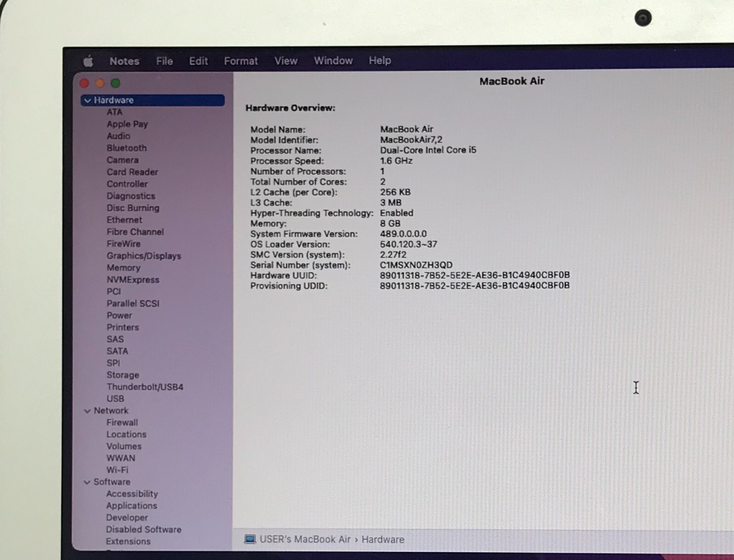This screenshot has height=560, width=734.
Task: Select Volumes under Network
Action: click(124, 447)
